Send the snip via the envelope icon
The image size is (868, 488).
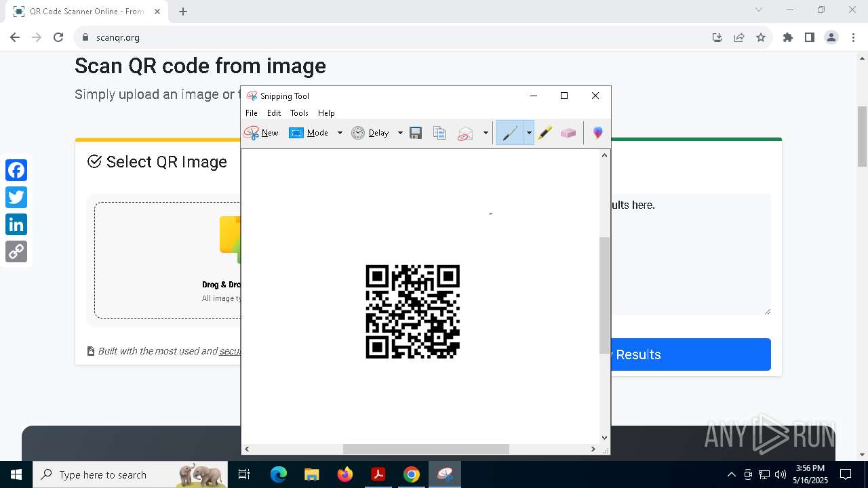pos(465,133)
